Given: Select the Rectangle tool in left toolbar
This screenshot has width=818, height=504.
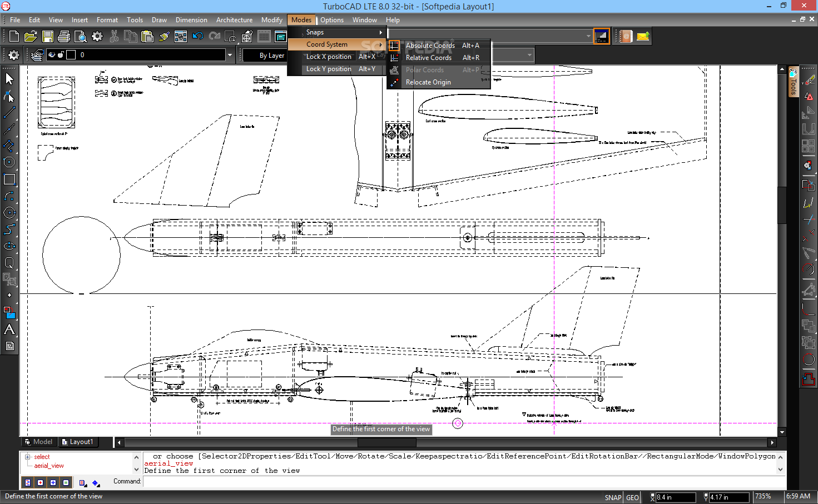Looking at the screenshot, I should (9, 179).
